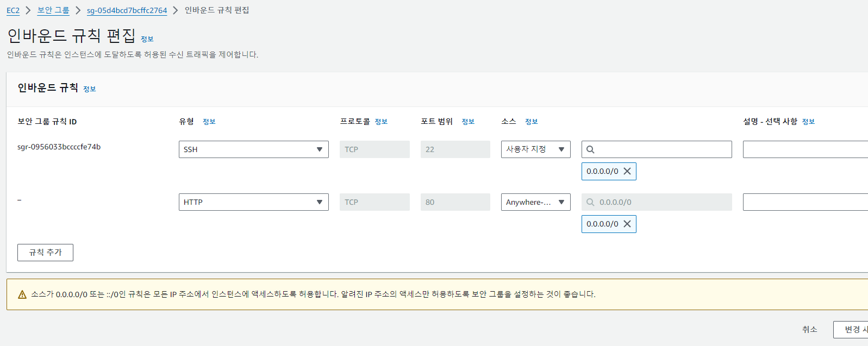Click 정보 link beside 프로토콜 header
This screenshot has width=868, height=346.
point(381,122)
